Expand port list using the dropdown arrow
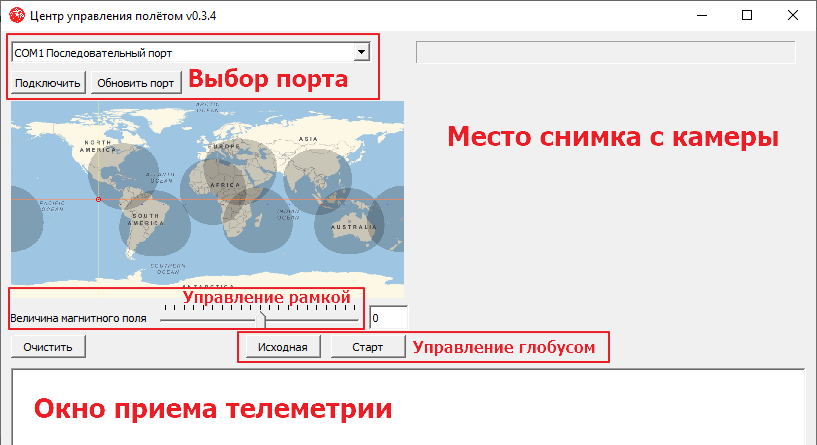 361,52
